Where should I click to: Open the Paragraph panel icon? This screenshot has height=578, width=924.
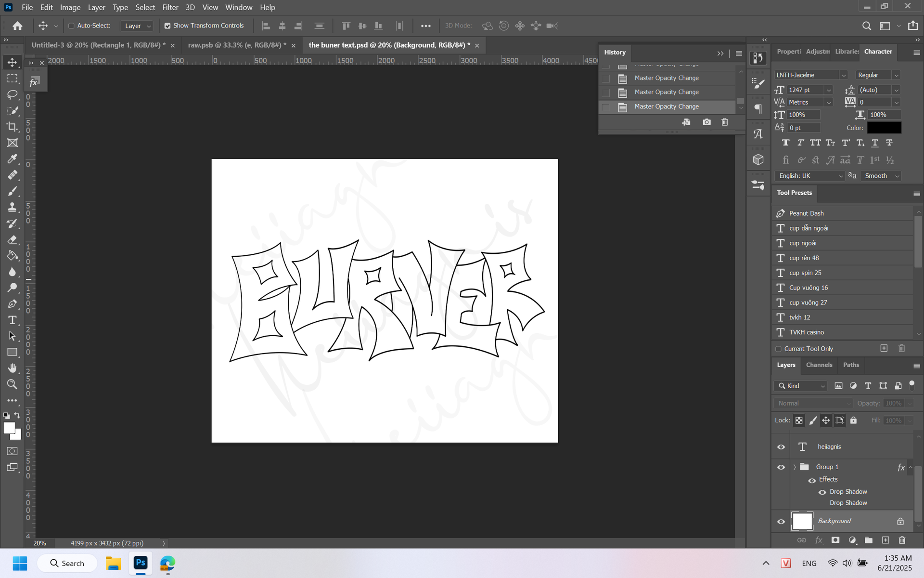click(758, 109)
